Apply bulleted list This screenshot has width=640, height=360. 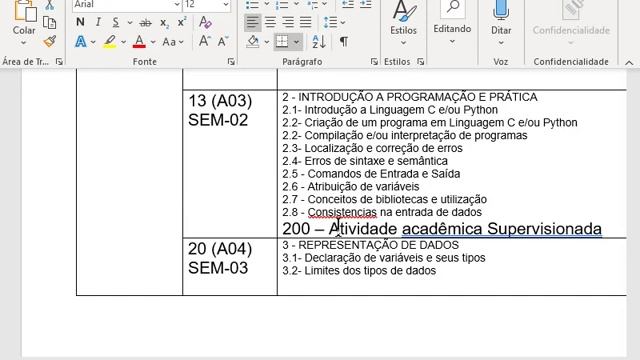tap(252, 5)
